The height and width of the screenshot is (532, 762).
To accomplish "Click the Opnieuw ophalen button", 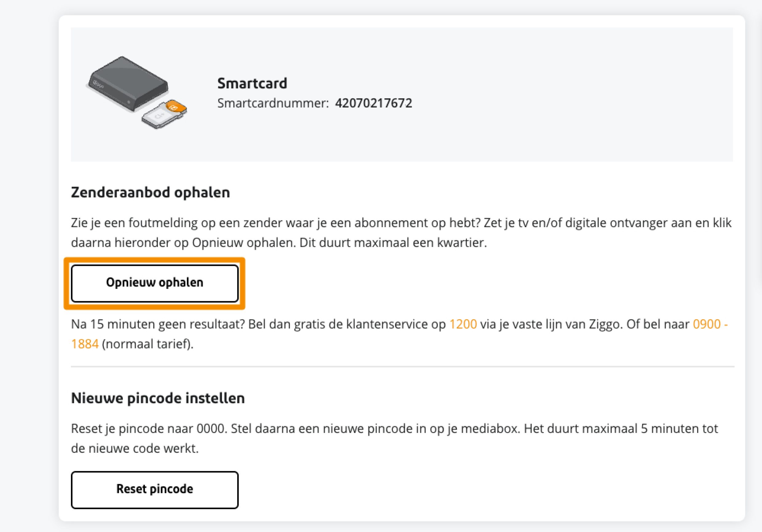I will [x=155, y=283].
